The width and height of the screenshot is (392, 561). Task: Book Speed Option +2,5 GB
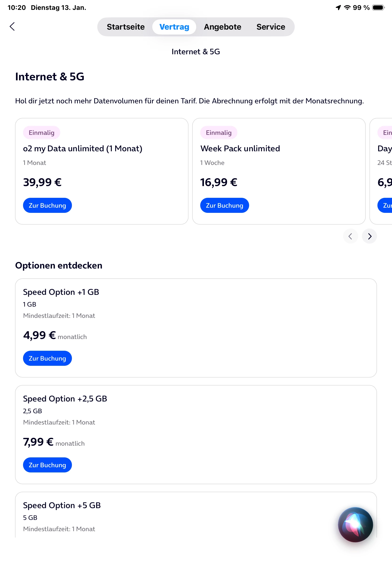47,465
